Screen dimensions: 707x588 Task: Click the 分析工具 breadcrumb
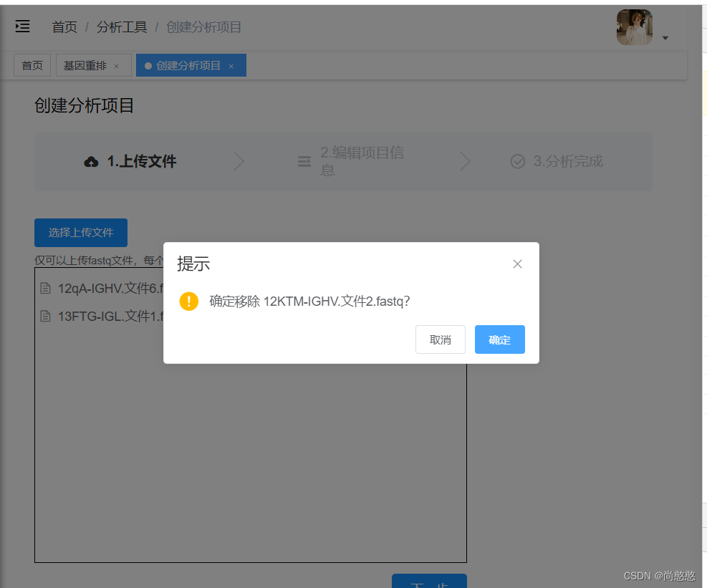[x=122, y=27]
